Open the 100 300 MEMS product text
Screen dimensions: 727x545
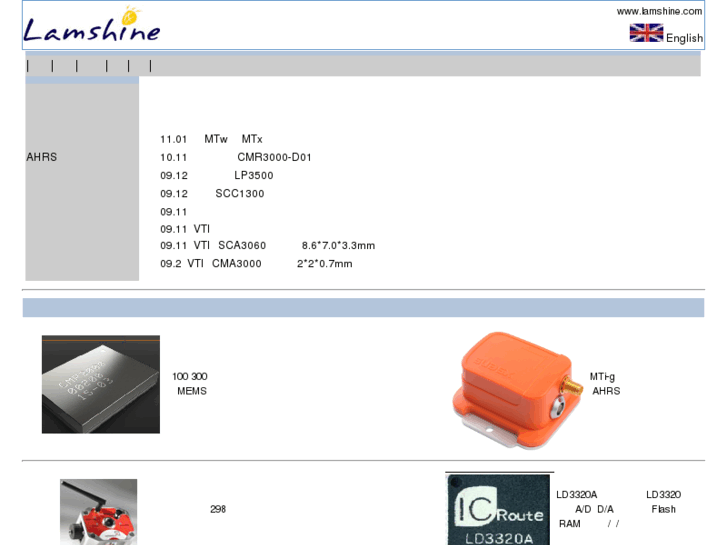tap(190, 384)
